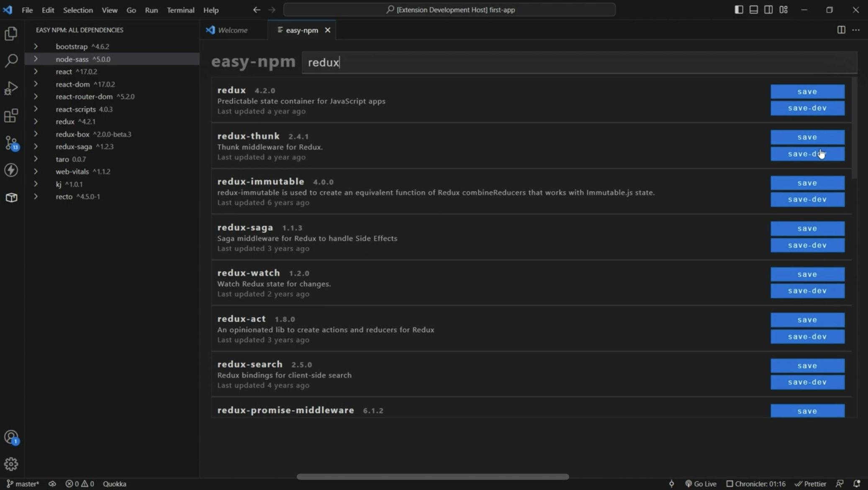Open errors and warnings count

point(80,484)
